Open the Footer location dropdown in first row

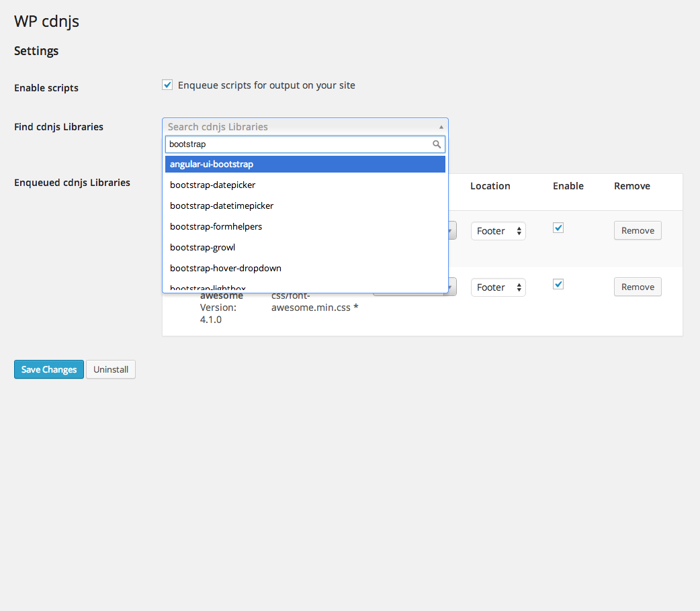pos(498,231)
